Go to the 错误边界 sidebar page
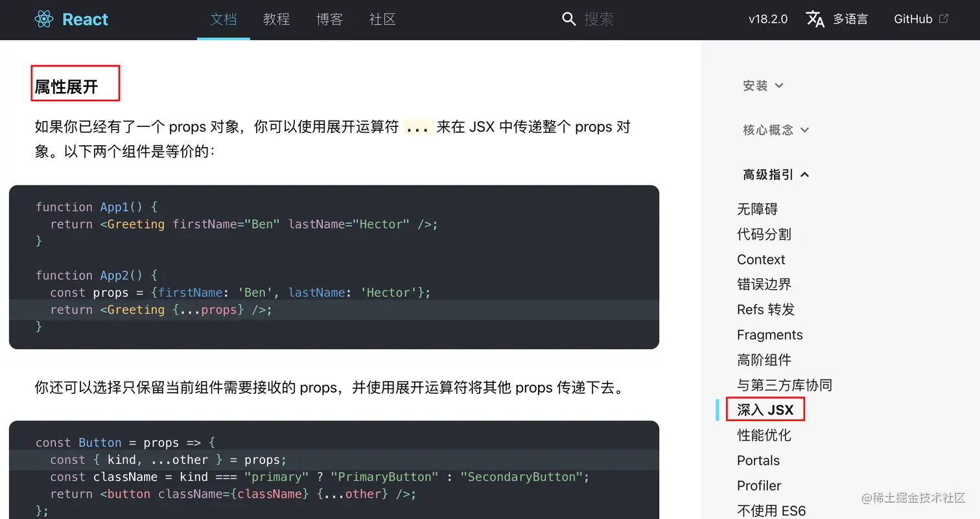This screenshot has height=519, width=980. click(764, 284)
